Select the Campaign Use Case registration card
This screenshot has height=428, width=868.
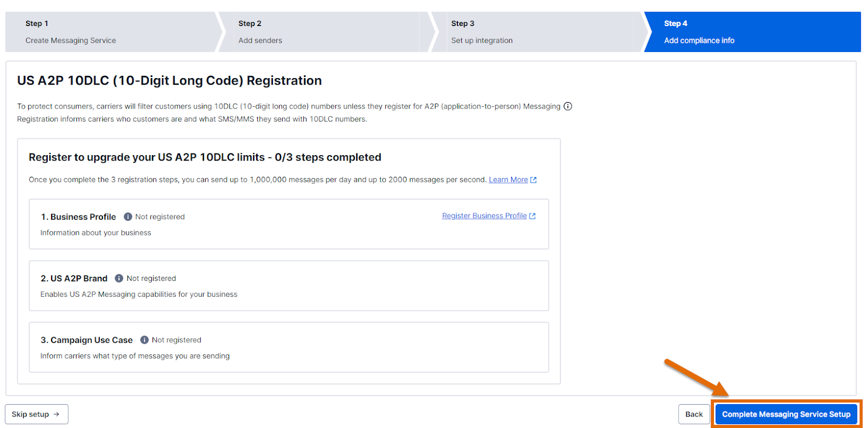pos(289,347)
